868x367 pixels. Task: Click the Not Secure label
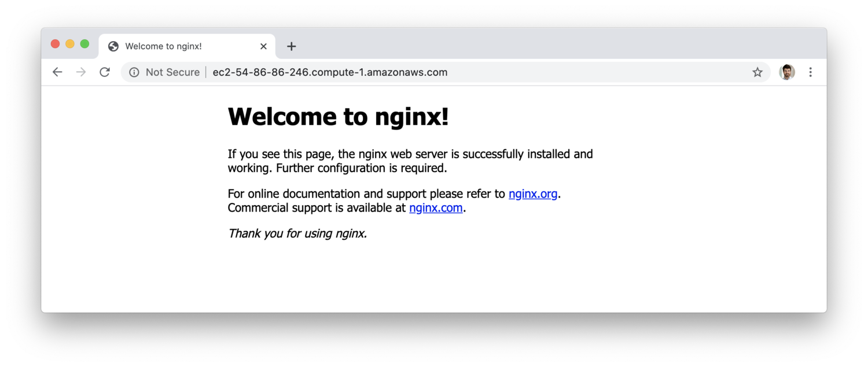[172, 72]
